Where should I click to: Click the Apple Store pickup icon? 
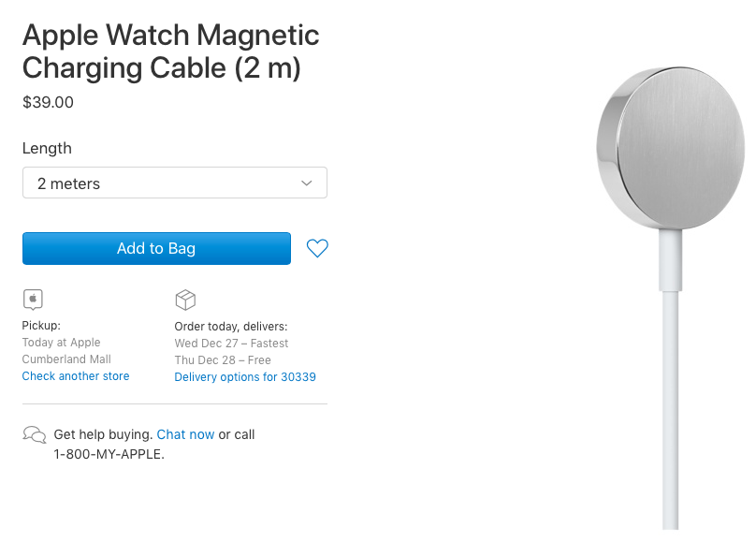33,300
